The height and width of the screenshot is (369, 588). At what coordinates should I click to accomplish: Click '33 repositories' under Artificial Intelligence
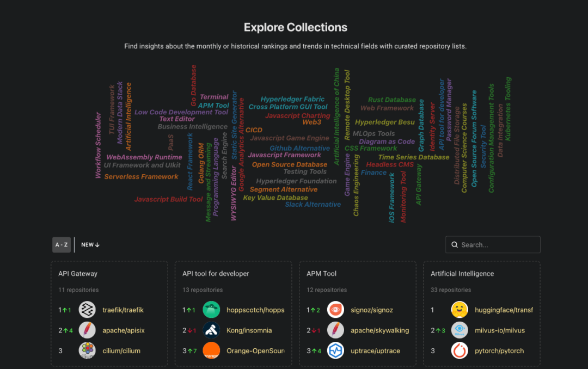click(x=451, y=290)
